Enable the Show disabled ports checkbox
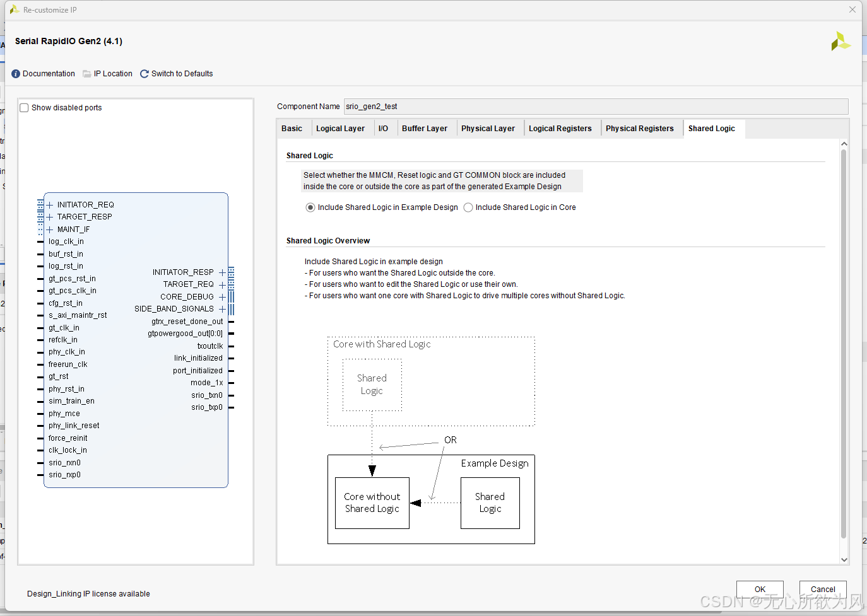The height and width of the screenshot is (616, 867). click(x=24, y=107)
